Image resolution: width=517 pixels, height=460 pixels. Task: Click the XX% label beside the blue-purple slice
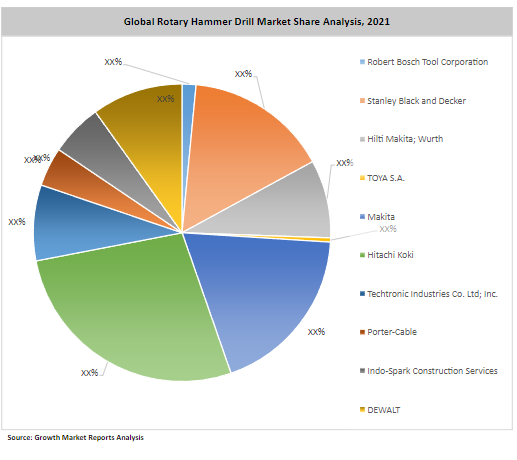tap(316, 332)
